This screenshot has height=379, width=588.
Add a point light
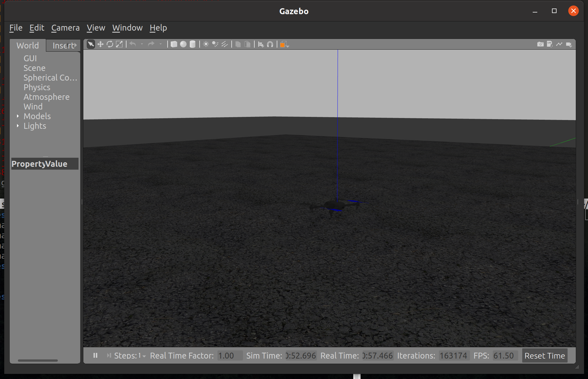tap(206, 44)
